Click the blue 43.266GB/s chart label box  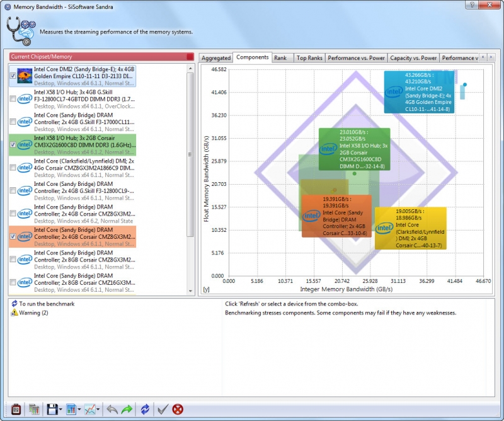click(x=419, y=92)
